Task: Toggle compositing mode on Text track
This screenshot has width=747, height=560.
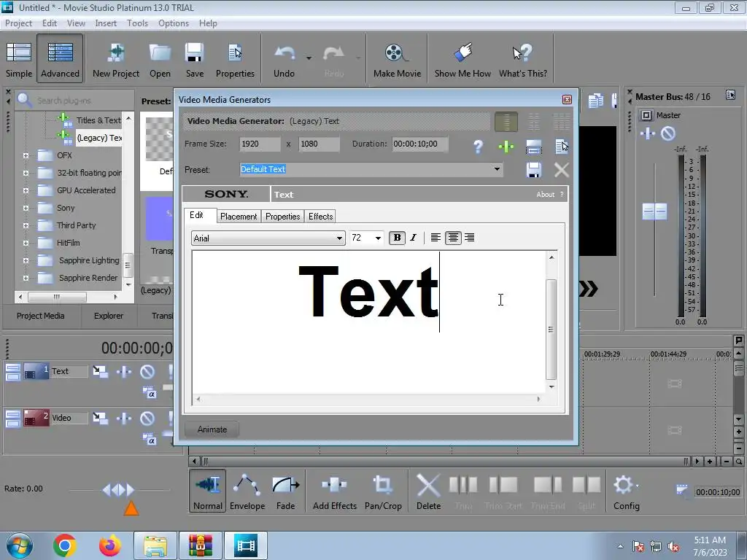Action: tap(150, 393)
